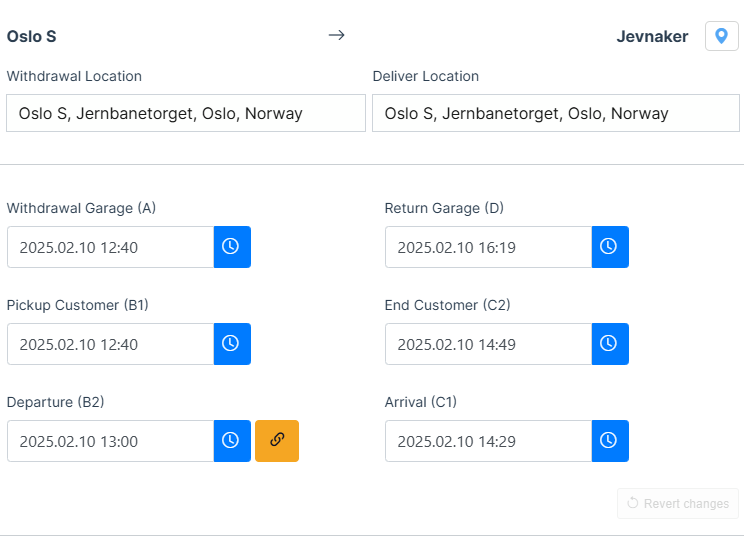Select the Arrival (C1) datetime input
This screenshot has width=744, height=547.
(x=489, y=441)
